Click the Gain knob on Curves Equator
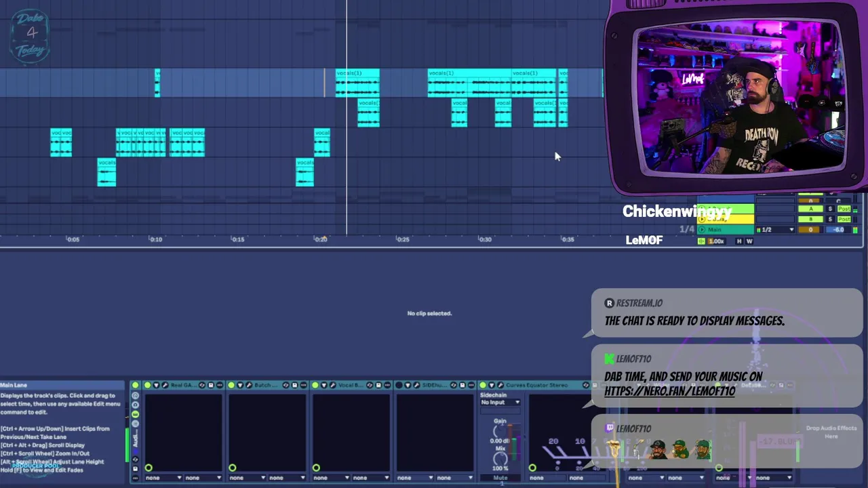 coord(500,430)
